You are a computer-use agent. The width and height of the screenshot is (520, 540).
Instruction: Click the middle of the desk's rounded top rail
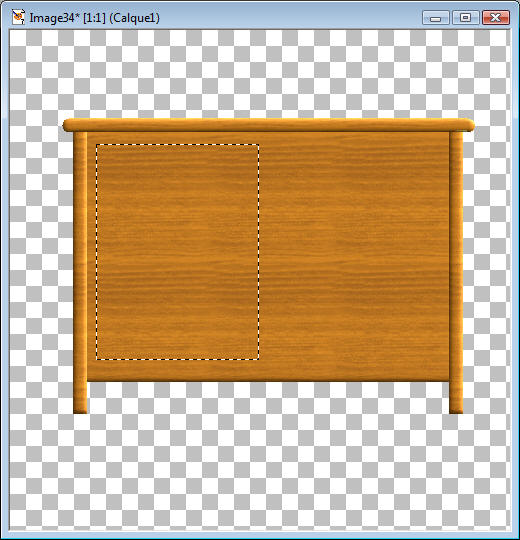[x=269, y=125]
